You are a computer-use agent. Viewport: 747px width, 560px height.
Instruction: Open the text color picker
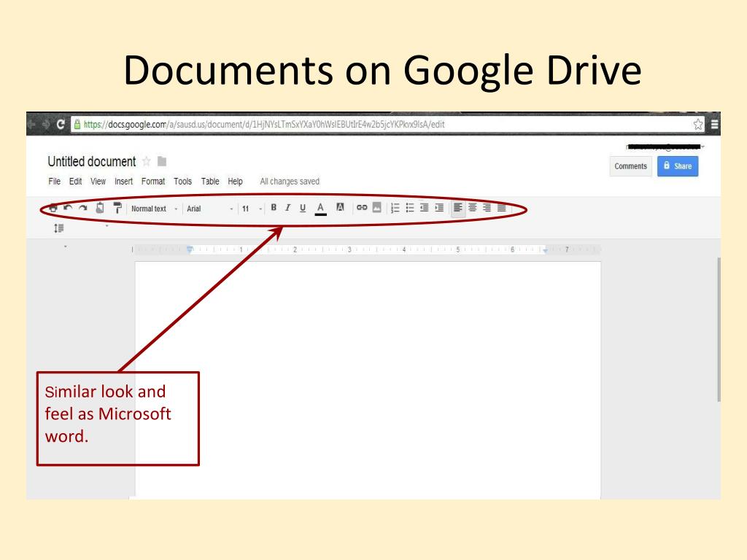[321, 209]
